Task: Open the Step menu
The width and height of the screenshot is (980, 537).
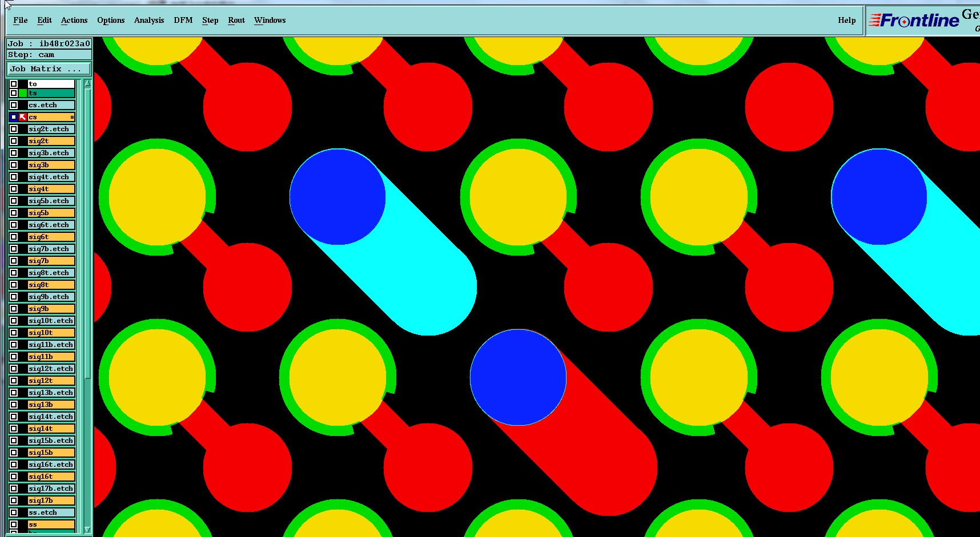Action: click(210, 20)
